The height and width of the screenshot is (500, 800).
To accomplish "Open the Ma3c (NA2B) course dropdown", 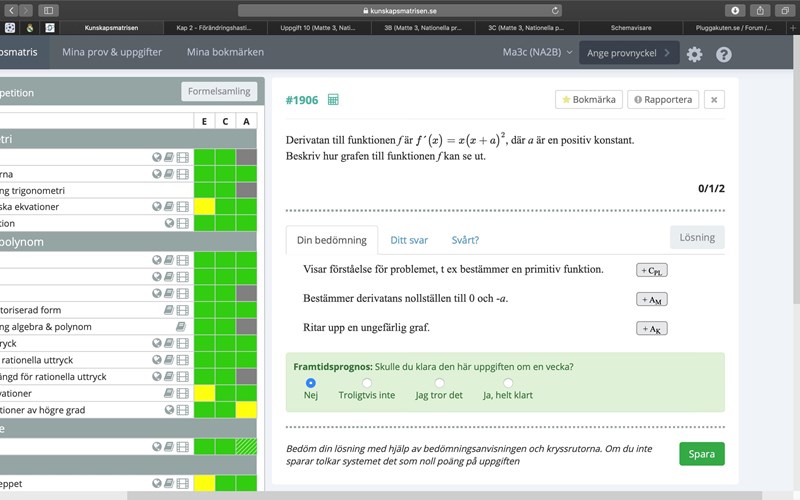I will click(537, 52).
